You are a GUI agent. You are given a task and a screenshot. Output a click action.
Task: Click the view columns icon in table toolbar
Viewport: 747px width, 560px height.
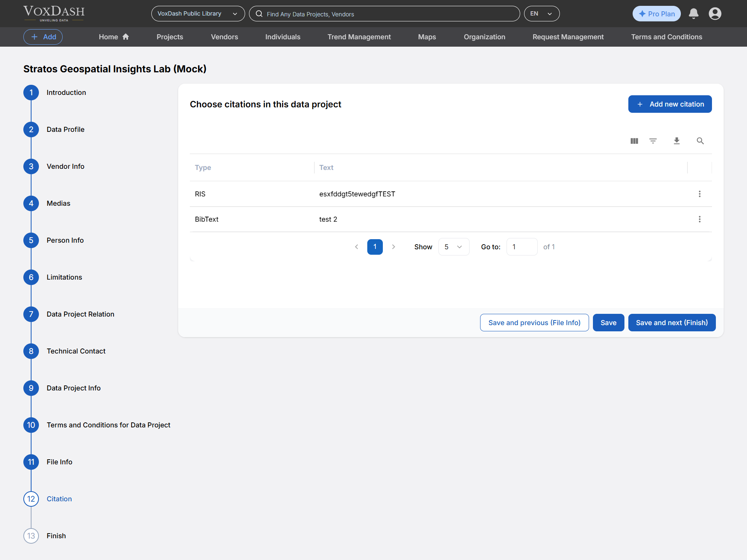634,141
